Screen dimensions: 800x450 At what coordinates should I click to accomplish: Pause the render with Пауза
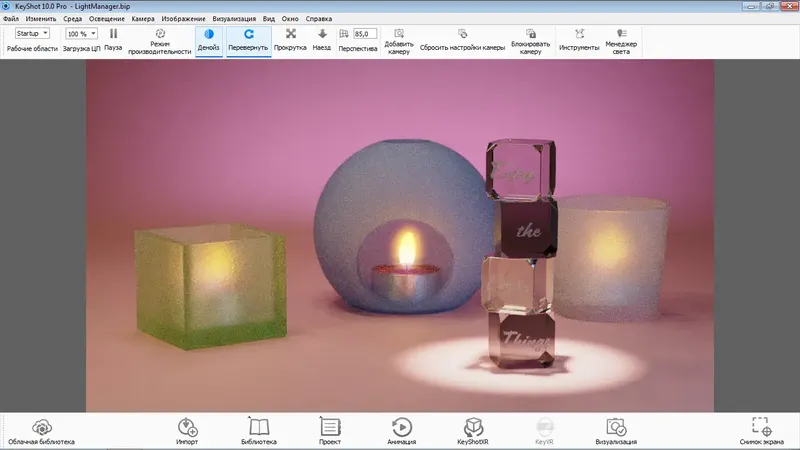point(113,40)
